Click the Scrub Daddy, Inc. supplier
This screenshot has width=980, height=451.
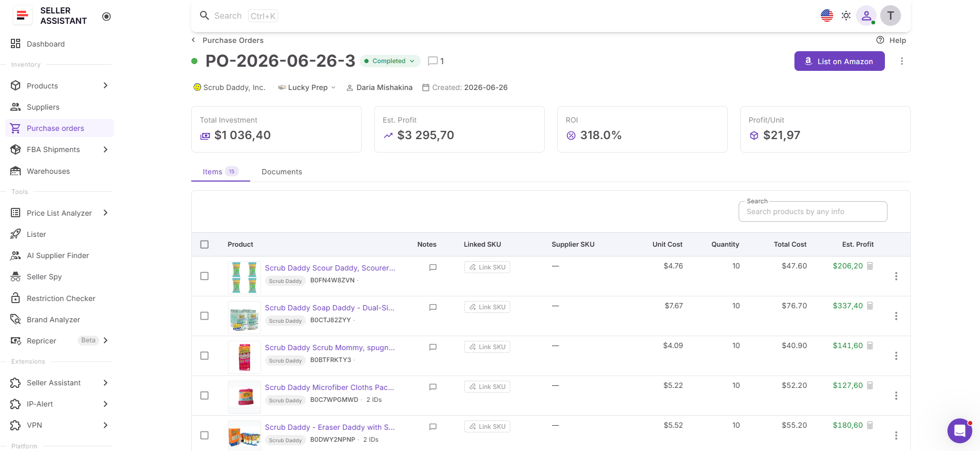pos(229,87)
